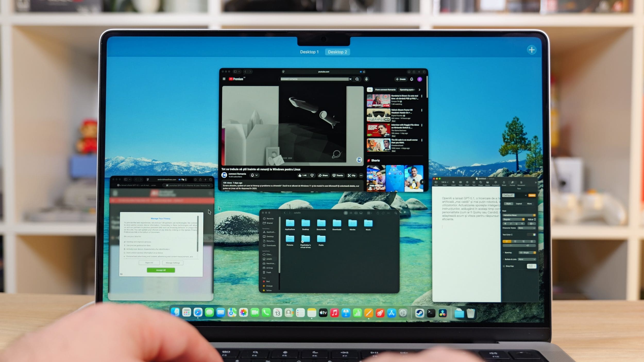
Task: Open the Helvetica Neue font dropdown
Action: 519,215
